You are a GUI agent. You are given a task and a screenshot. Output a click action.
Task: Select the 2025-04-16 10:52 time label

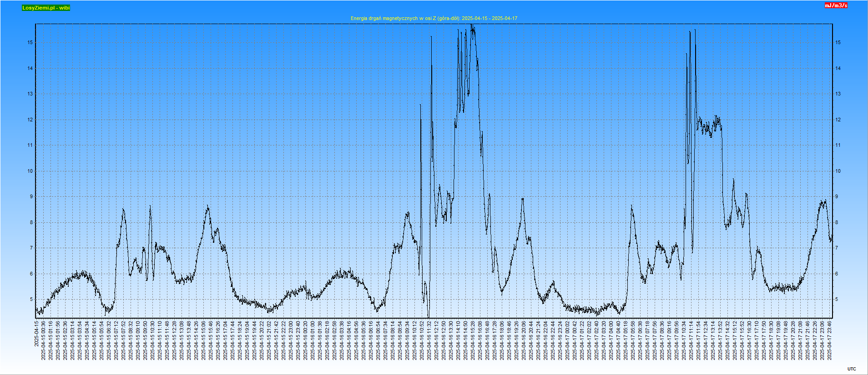(422, 340)
